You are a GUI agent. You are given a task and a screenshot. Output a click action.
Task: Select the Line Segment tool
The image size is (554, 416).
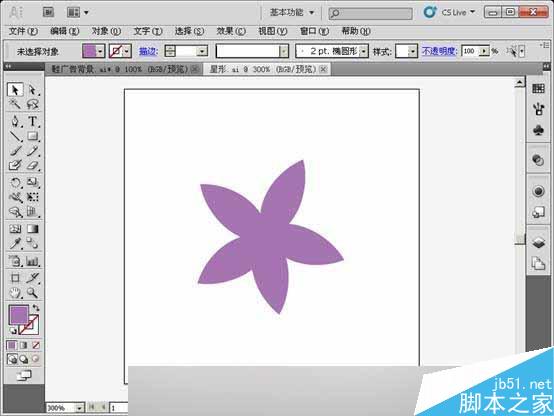coord(15,136)
